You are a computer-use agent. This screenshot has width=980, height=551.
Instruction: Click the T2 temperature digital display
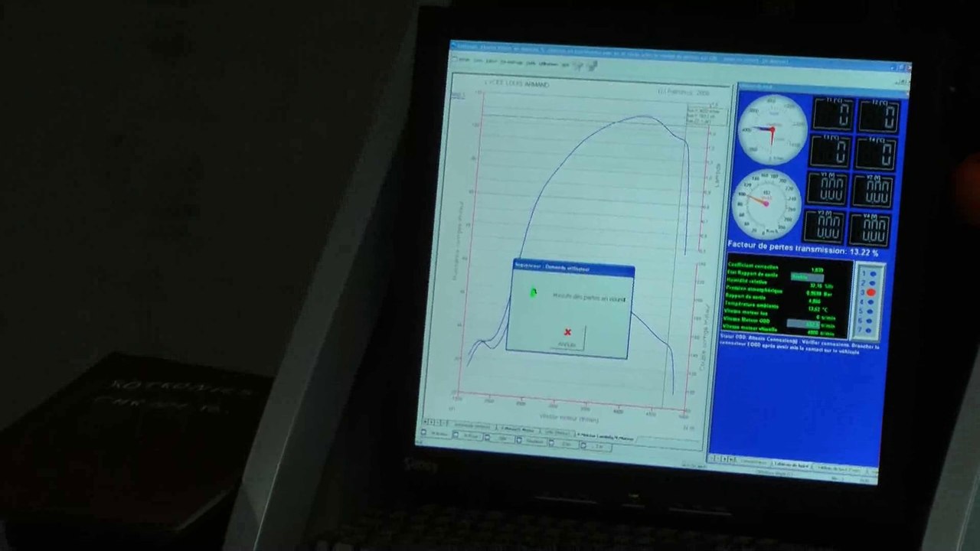[x=879, y=117]
